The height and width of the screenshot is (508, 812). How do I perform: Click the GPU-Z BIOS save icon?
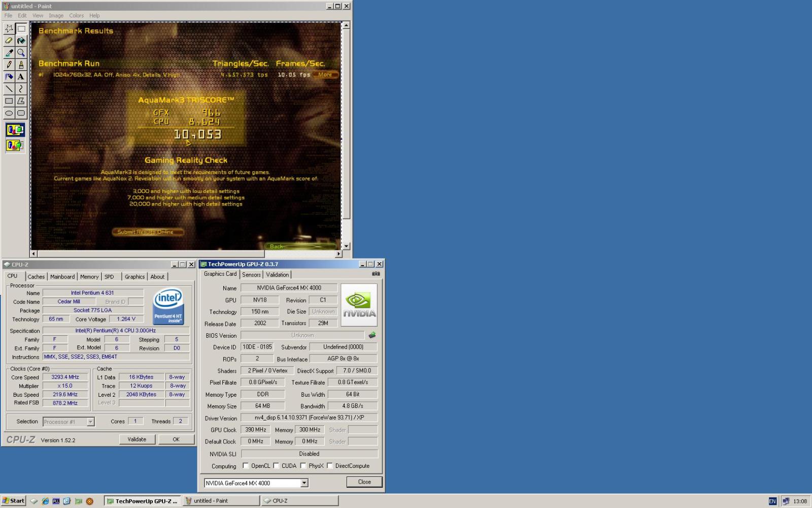pos(372,335)
